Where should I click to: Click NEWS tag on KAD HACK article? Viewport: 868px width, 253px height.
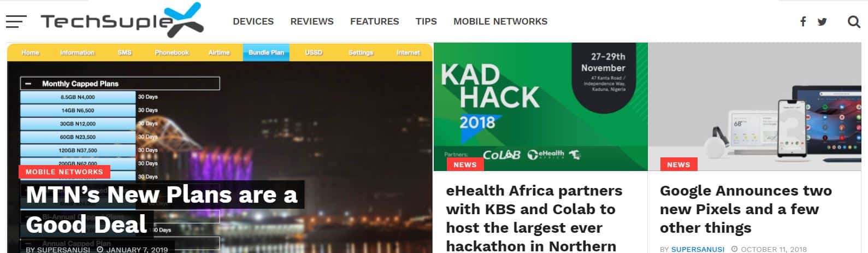click(465, 164)
